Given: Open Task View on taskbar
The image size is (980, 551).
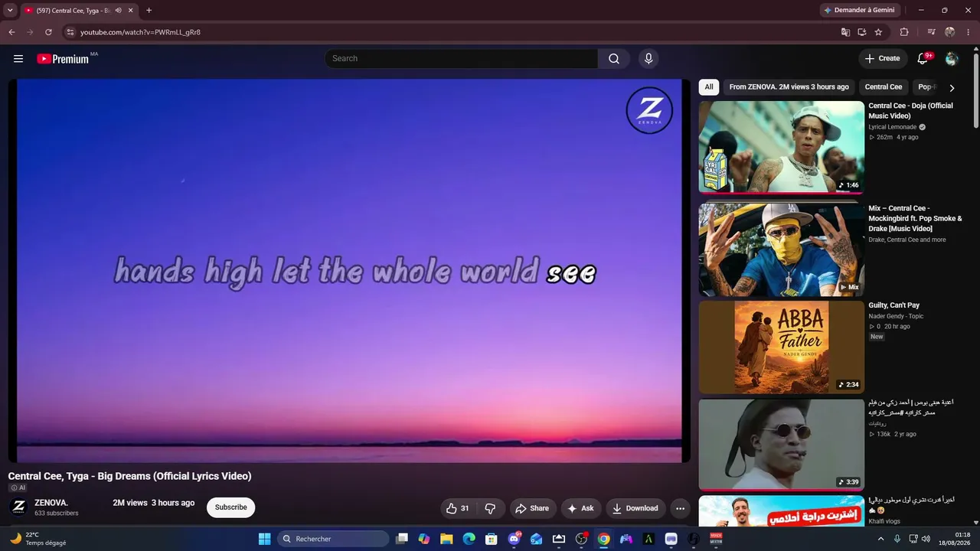Looking at the screenshot, I should click(x=401, y=539).
